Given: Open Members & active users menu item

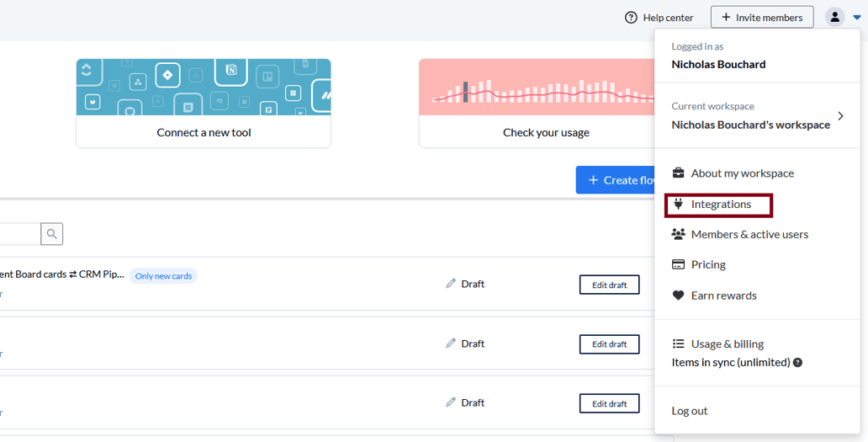Looking at the screenshot, I should tap(749, 234).
